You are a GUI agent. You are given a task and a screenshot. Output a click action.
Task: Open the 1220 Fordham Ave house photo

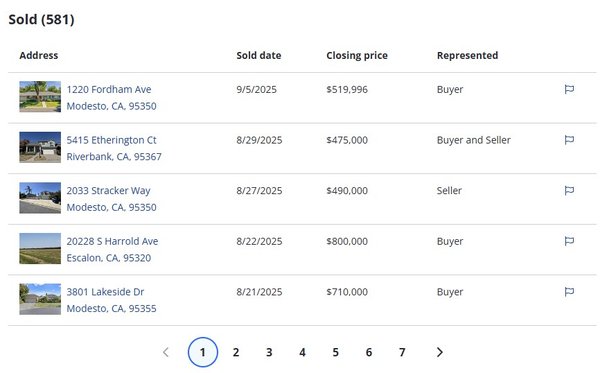pyautogui.click(x=40, y=96)
